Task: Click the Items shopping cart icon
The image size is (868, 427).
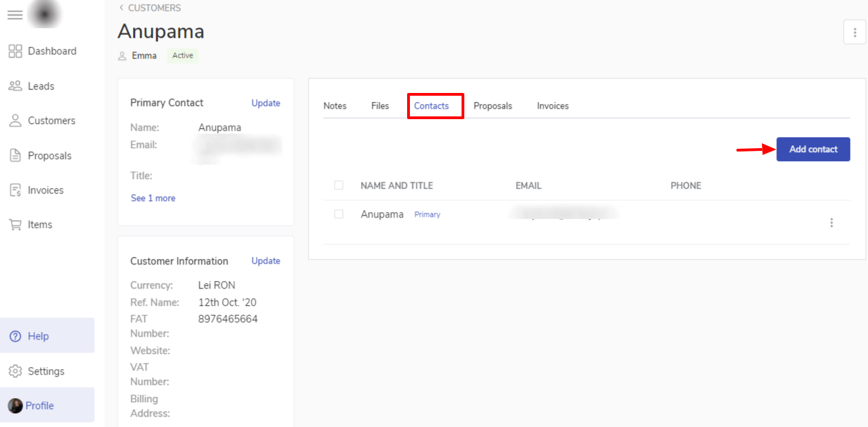Action: [15, 225]
